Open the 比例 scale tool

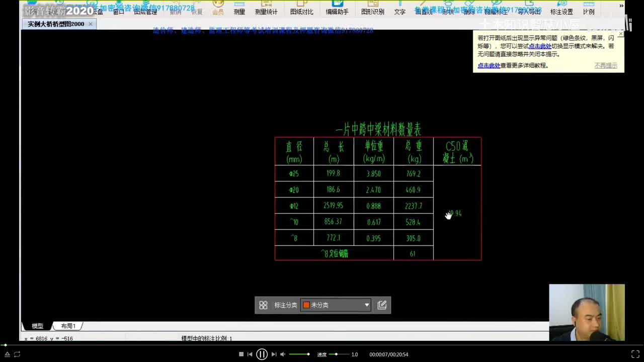click(588, 8)
